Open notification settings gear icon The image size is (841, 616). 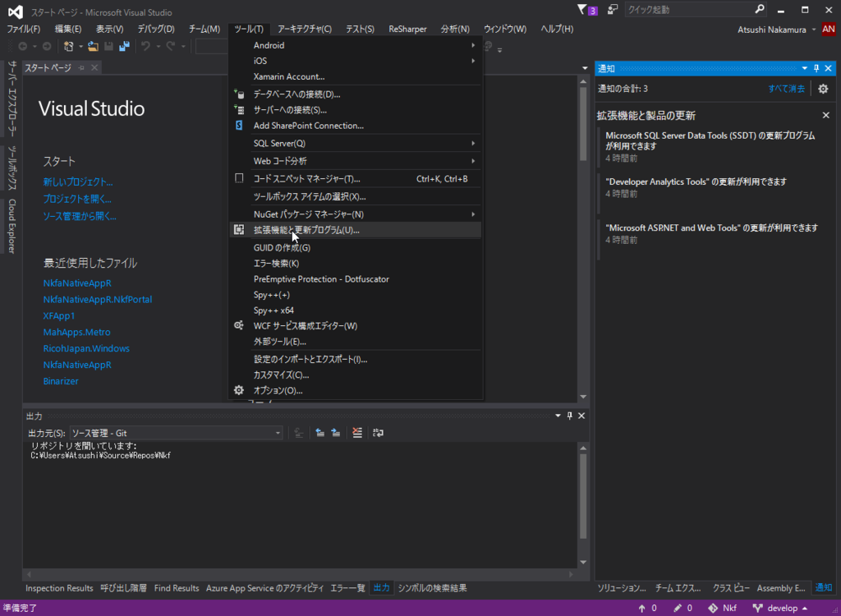[823, 89]
